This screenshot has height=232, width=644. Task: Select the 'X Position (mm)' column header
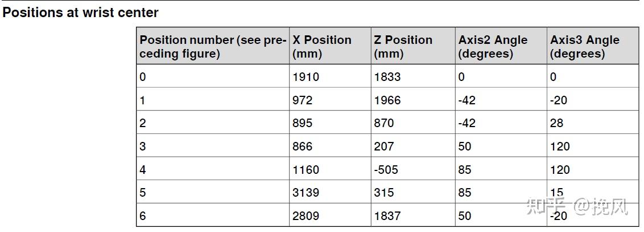coord(321,47)
